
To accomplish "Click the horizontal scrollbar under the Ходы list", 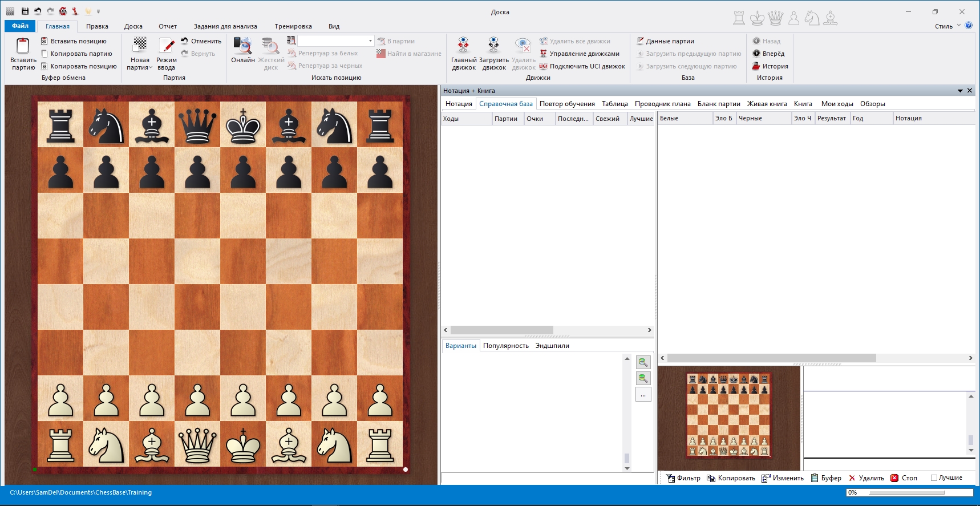I will coord(502,330).
